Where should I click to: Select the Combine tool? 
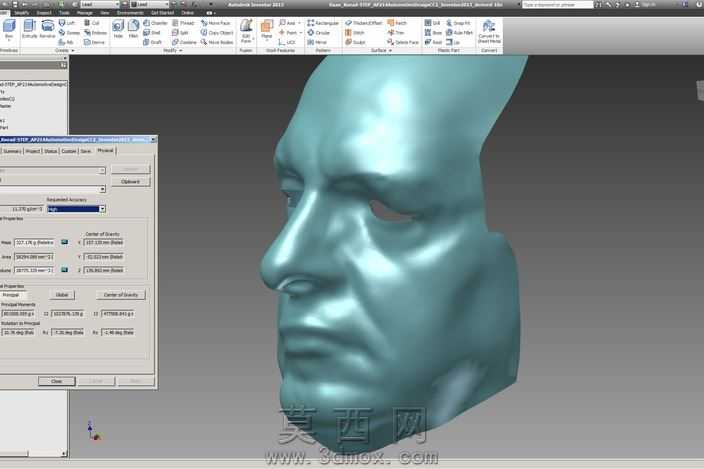pyautogui.click(x=184, y=42)
